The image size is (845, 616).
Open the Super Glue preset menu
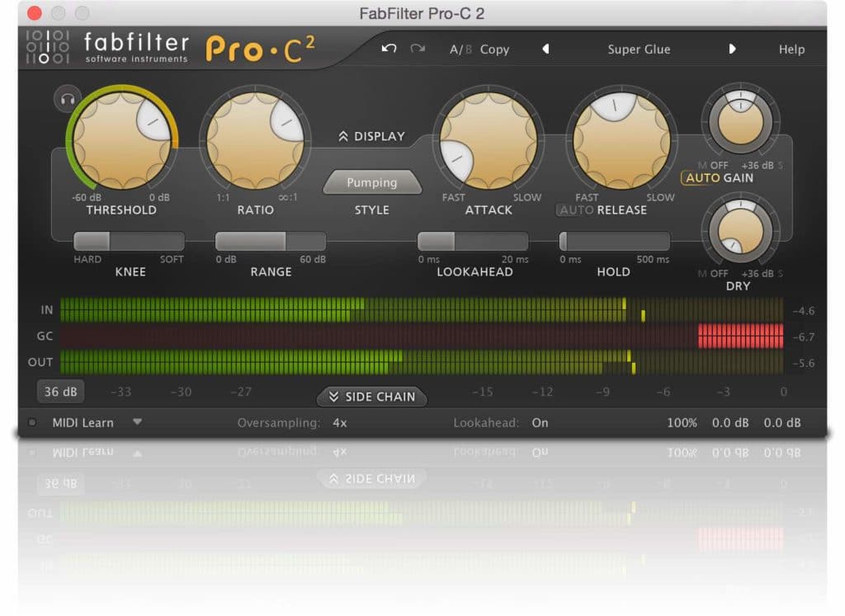pos(639,49)
